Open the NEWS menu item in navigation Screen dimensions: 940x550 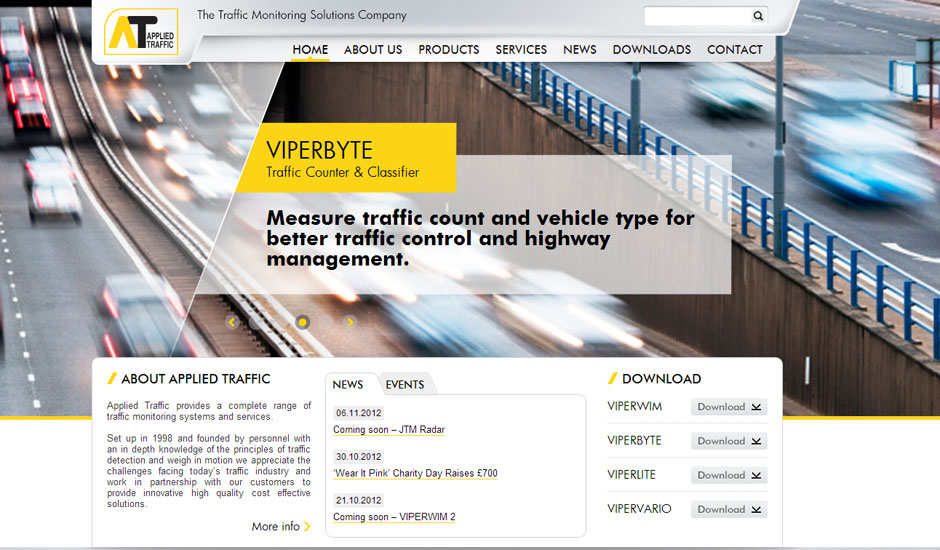click(580, 50)
